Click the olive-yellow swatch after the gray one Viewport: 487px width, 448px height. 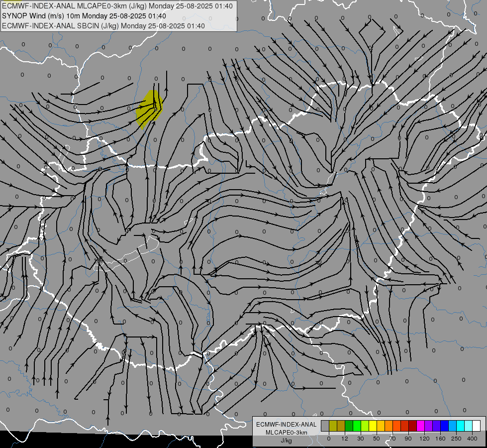[333, 426]
